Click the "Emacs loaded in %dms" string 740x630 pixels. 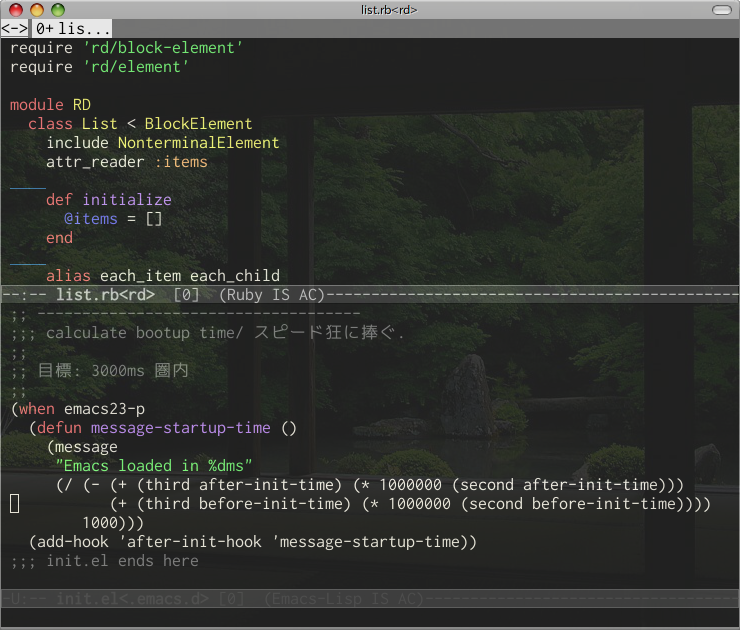point(154,465)
